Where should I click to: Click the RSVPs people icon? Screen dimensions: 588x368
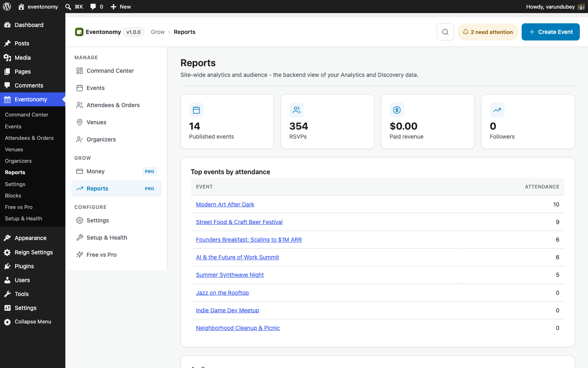(297, 110)
